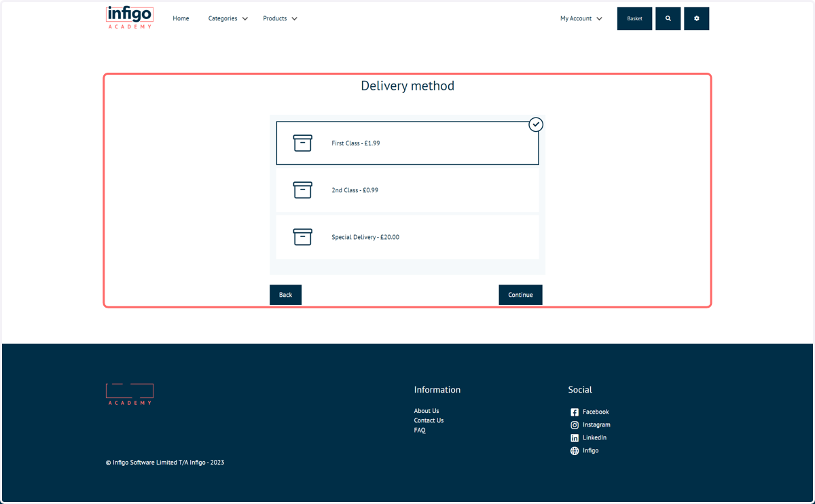Select First Class - £1.99 delivery option
This screenshot has width=815, height=504.
[407, 143]
